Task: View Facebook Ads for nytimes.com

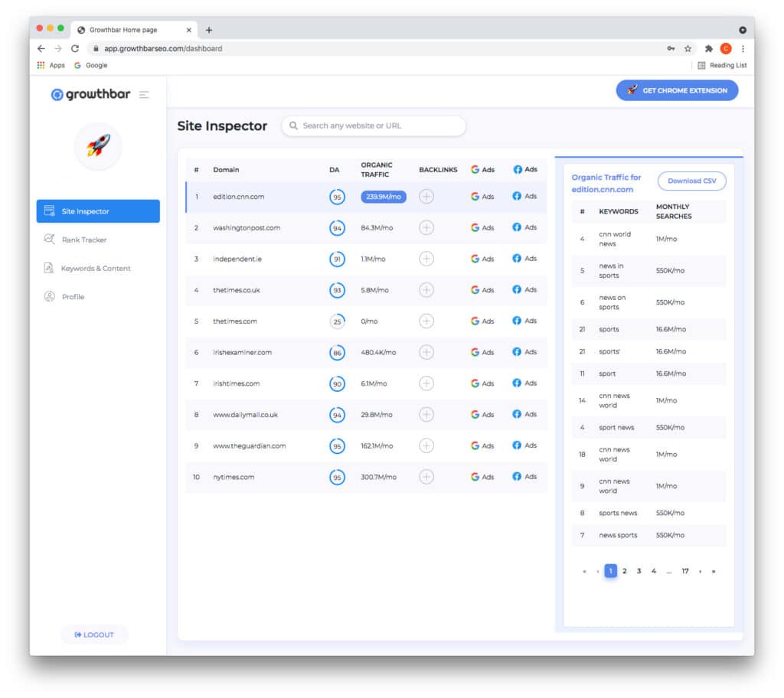Action: (x=524, y=477)
